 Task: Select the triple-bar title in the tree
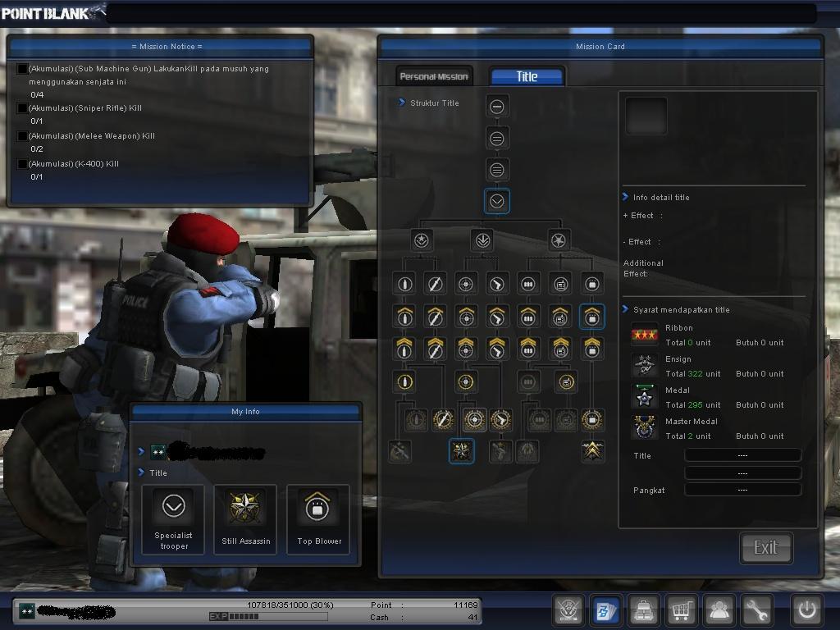point(496,170)
